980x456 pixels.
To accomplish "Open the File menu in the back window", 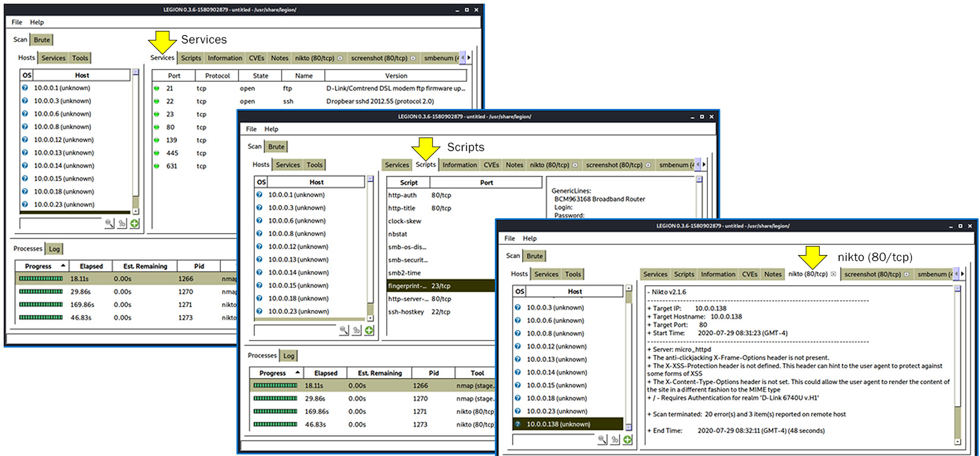I will click(x=17, y=22).
